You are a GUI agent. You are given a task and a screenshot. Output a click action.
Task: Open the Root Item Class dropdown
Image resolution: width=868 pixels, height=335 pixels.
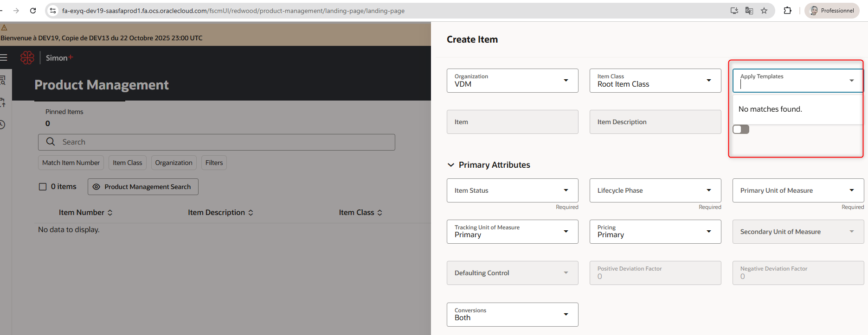[656, 81]
